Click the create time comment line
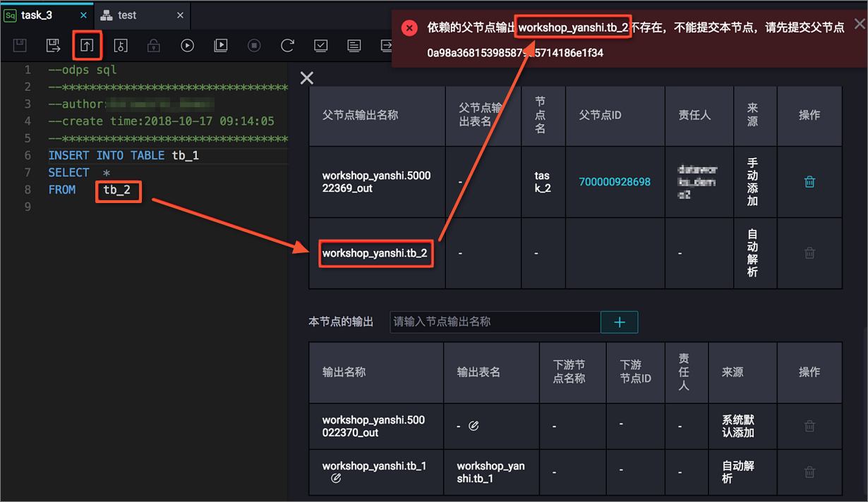The width and height of the screenshot is (868, 502). coord(161,121)
